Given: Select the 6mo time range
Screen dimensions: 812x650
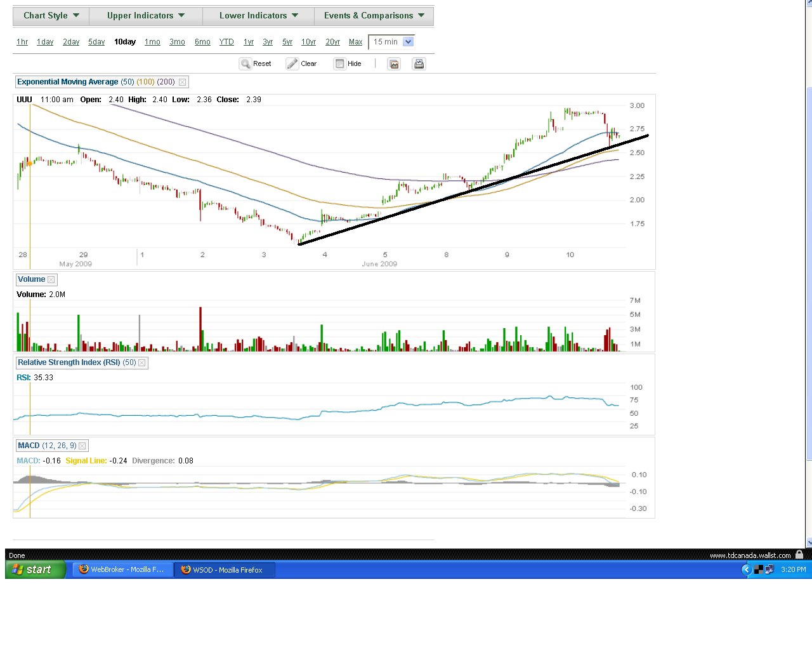Looking at the screenshot, I should point(202,42).
